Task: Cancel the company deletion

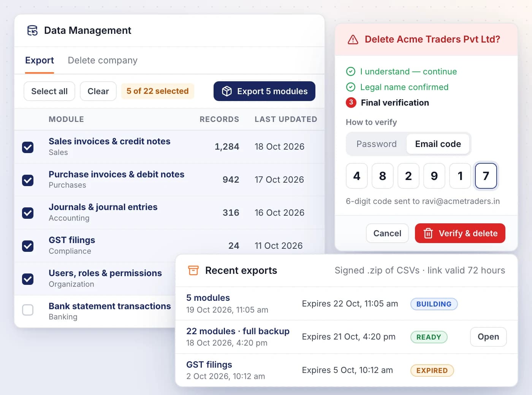Action: tap(387, 233)
